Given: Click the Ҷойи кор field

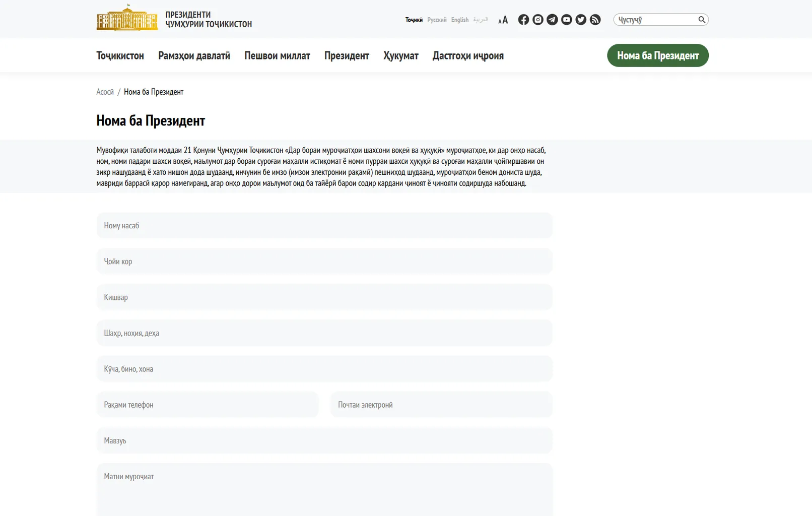Looking at the screenshot, I should [324, 261].
